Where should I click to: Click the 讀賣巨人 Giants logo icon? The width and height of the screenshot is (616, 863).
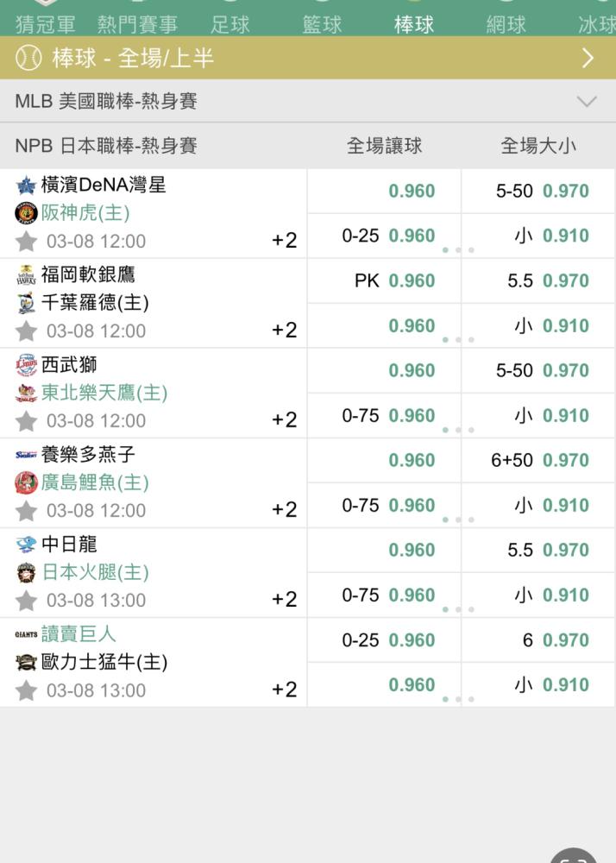tap(26, 634)
